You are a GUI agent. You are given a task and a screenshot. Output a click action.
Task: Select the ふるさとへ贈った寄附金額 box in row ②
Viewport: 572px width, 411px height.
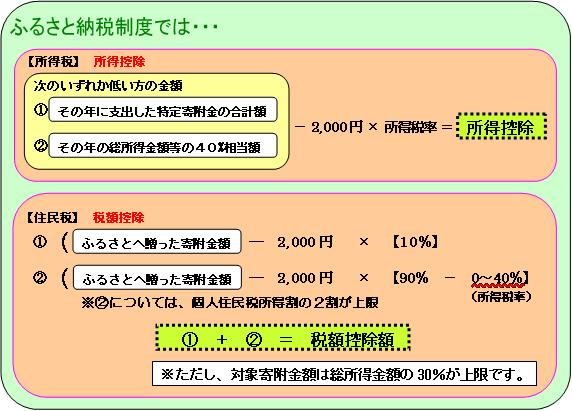coord(157,278)
